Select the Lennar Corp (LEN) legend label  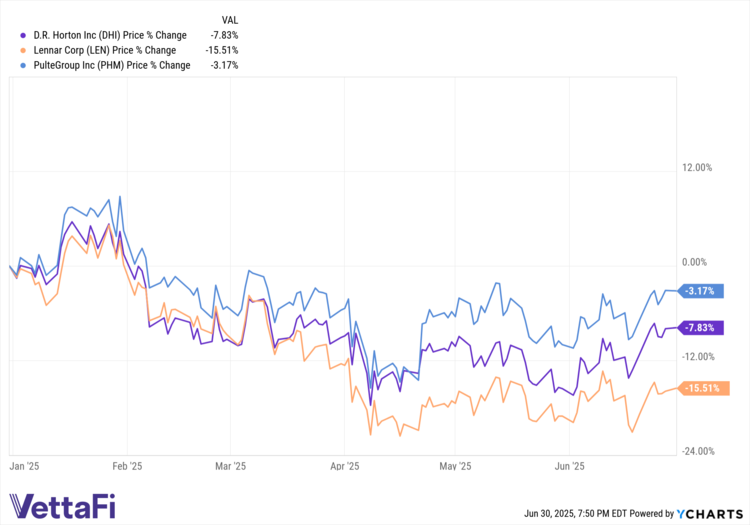click(x=104, y=50)
